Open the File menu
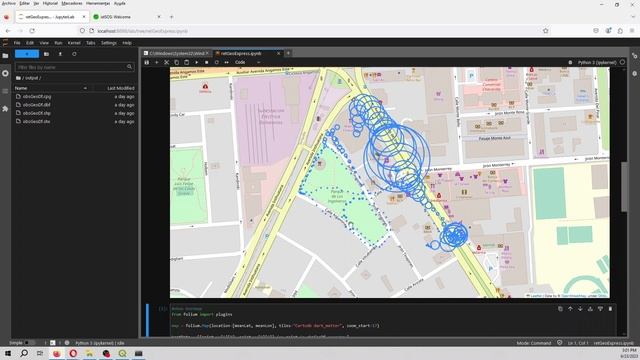The image size is (640, 360). pyautogui.click(x=17, y=43)
